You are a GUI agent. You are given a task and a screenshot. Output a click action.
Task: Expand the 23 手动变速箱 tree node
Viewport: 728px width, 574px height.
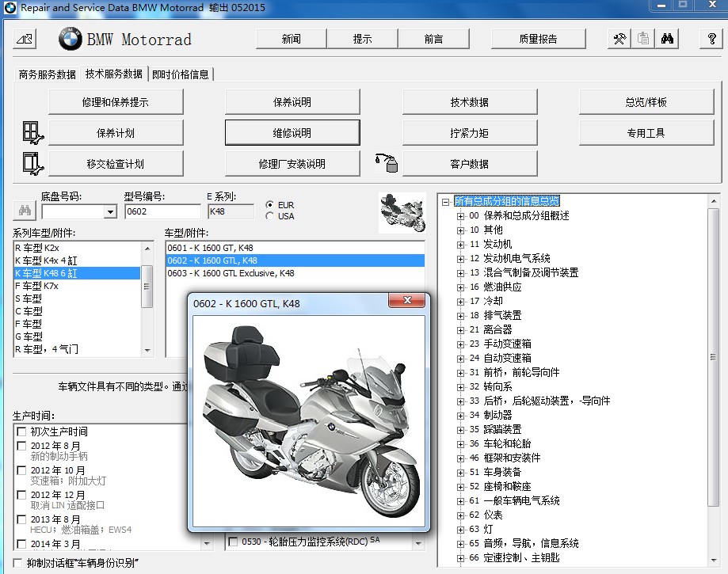pos(460,344)
